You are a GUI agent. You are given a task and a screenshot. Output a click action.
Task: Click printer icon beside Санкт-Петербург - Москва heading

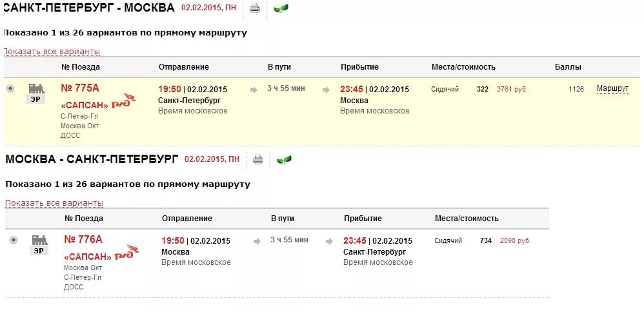click(255, 8)
